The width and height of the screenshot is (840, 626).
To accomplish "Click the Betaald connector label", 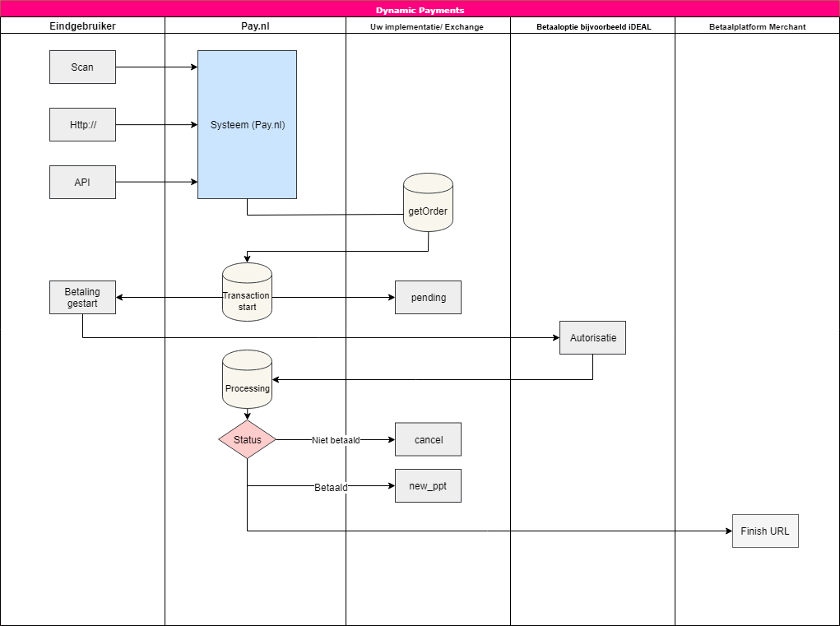I will pyautogui.click(x=331, y=487).
